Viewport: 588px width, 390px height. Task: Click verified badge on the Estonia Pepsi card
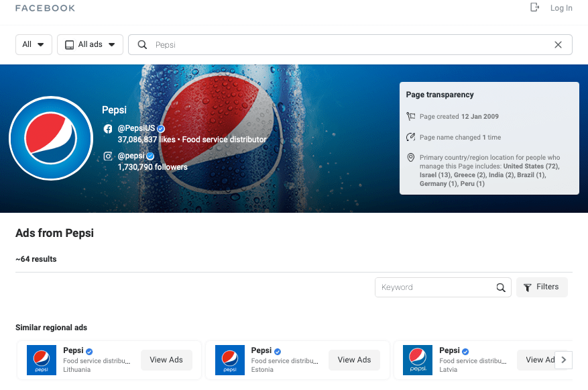pyautogui.click(x=278, y=351)
